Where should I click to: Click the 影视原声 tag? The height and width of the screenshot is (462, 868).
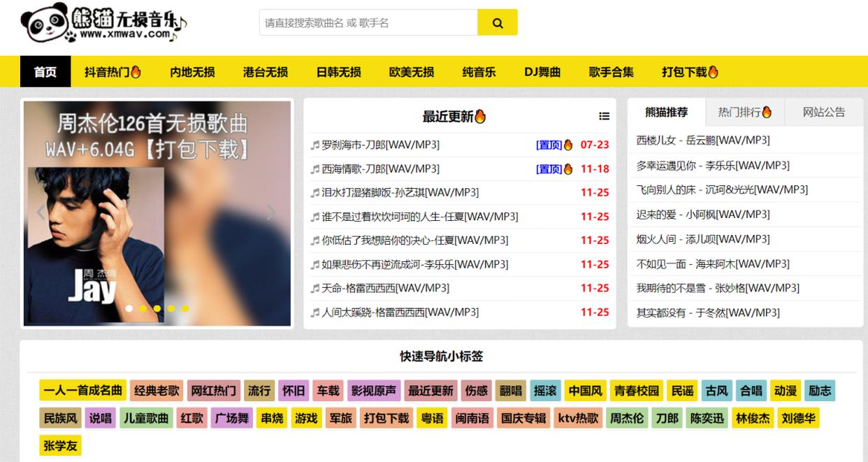(374, 391)
